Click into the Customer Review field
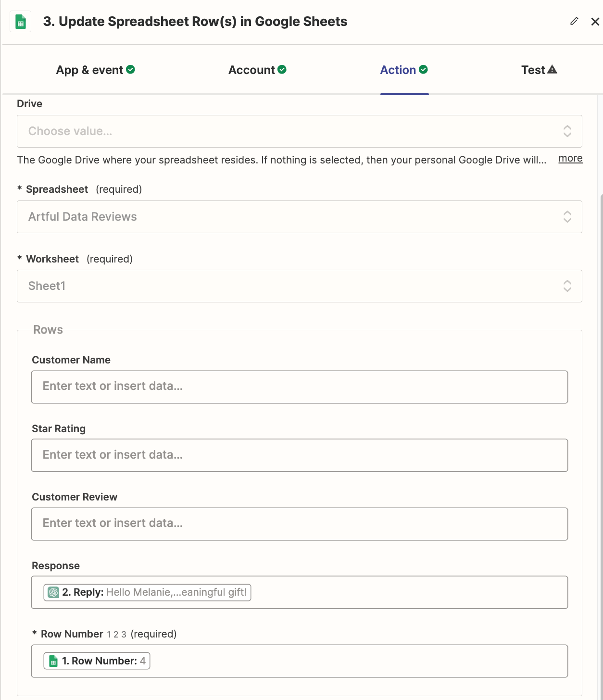Image resolution: width=603 pixels, height=700 pixels. click(x=299, y=524)
